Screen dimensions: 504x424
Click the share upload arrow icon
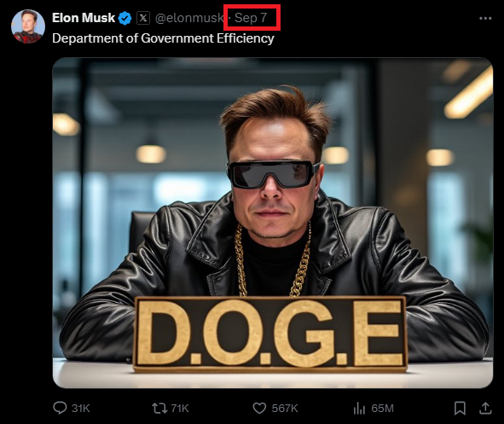pyautogui.click(x=486, y=409)
